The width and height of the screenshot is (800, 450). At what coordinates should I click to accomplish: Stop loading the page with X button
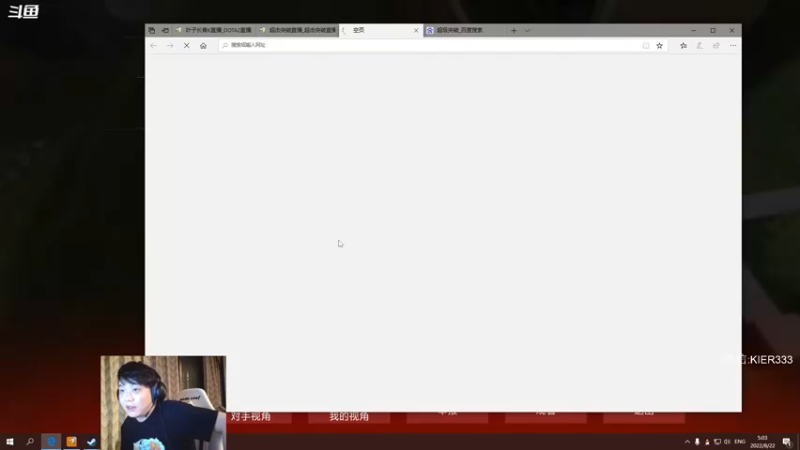click(187, 45)
